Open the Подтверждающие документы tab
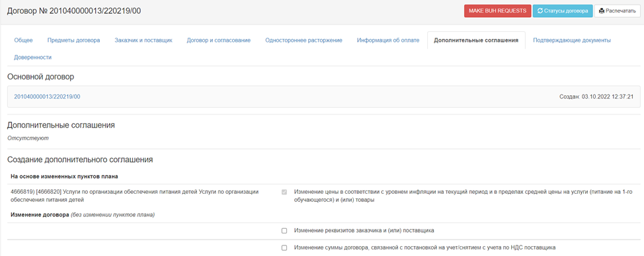644x256 pixels. (x=572, y=40)
